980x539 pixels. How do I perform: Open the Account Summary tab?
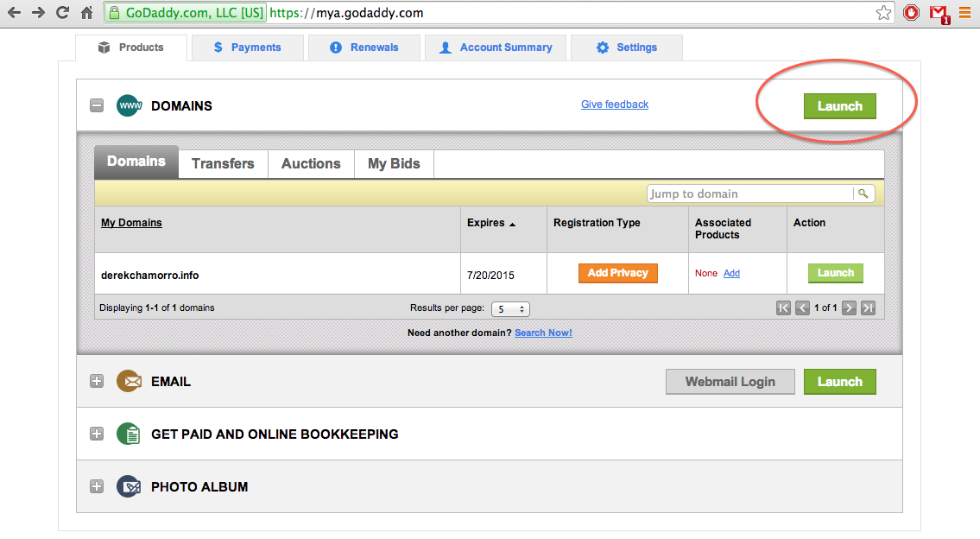tap(496, 48)
